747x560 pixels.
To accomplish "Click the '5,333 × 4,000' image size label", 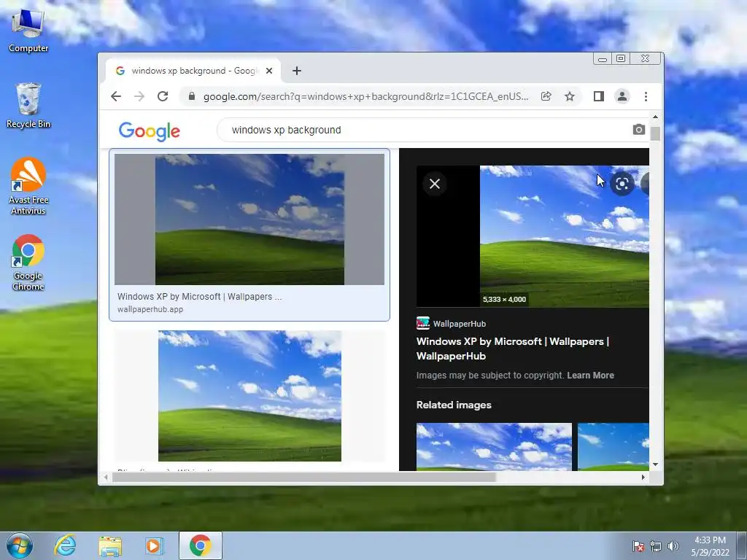I will pos(505,300).
